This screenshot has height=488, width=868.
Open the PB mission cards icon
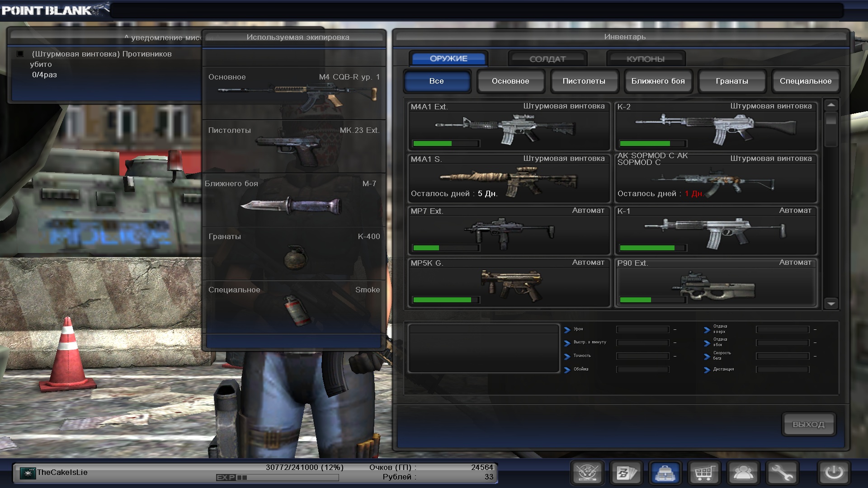[x=626, y=473]
